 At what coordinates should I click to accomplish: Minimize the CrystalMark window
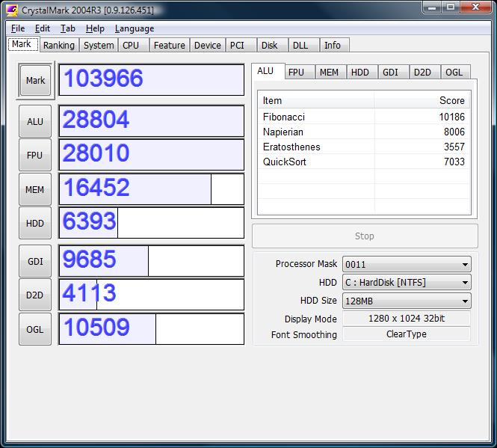pyautogui.click(x=432, y=7)
